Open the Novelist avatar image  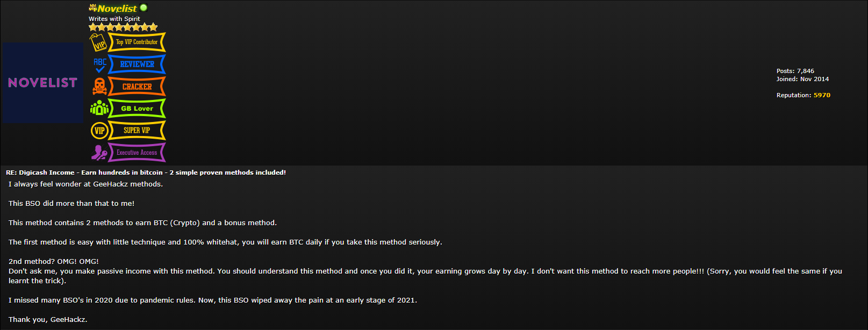tap(43, 83)
